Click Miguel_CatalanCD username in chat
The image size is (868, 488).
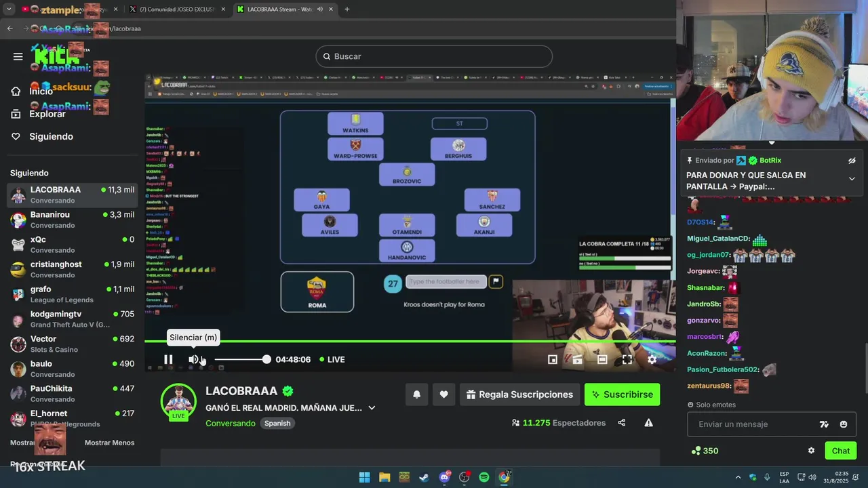tap(718, 239)
